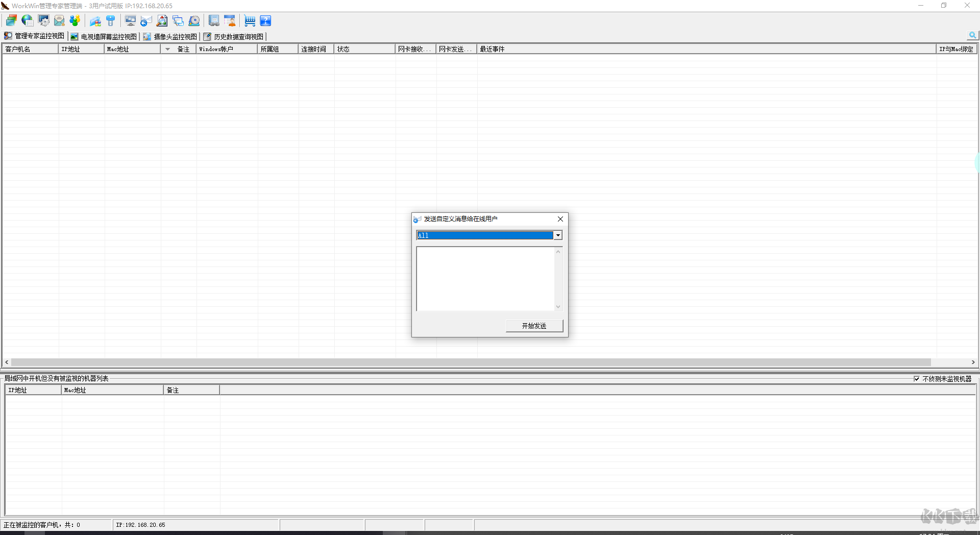The width and height of the screenshot is (980, 535).
Task: Click the address book icon on the toolbar
Action: (x=214, y=20)
